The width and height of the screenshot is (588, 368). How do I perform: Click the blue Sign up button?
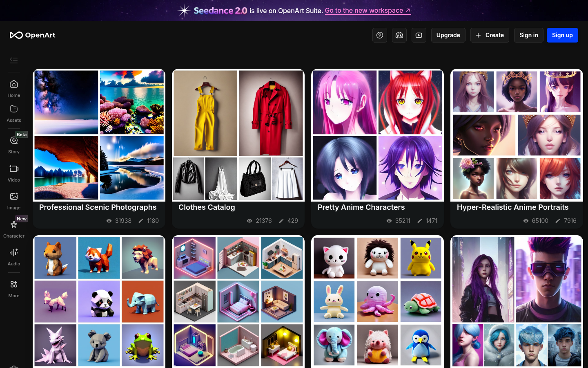pyautogui.click(x=562, y=35)
